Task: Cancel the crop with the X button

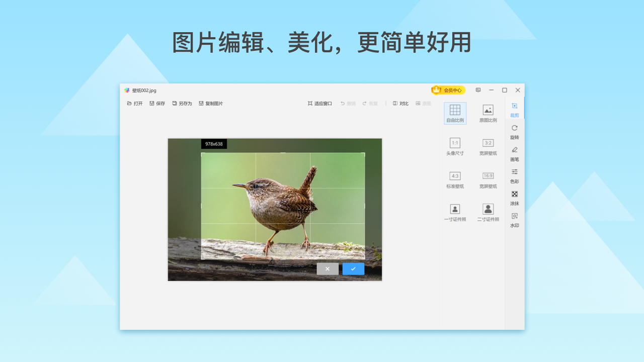Action: (328, 269)
